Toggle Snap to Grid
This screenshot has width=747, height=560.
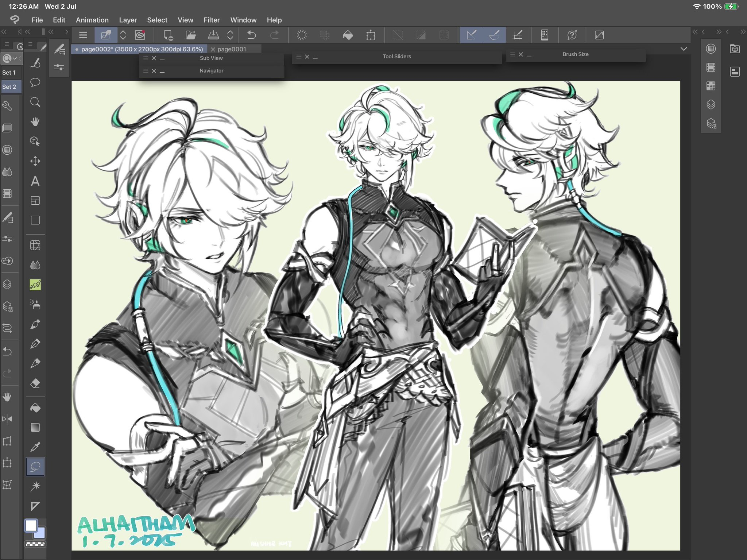click(518, 35)
